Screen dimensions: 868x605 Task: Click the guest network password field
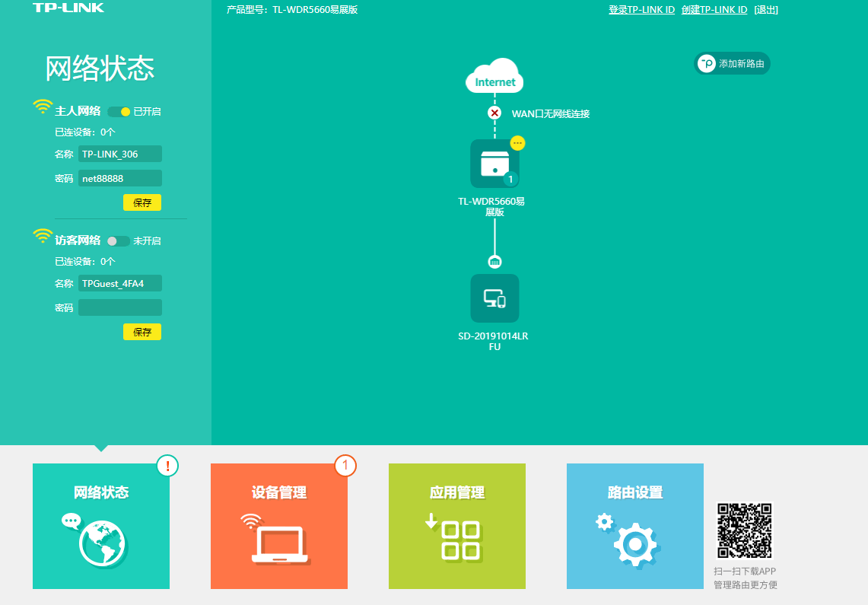point(120,307)
